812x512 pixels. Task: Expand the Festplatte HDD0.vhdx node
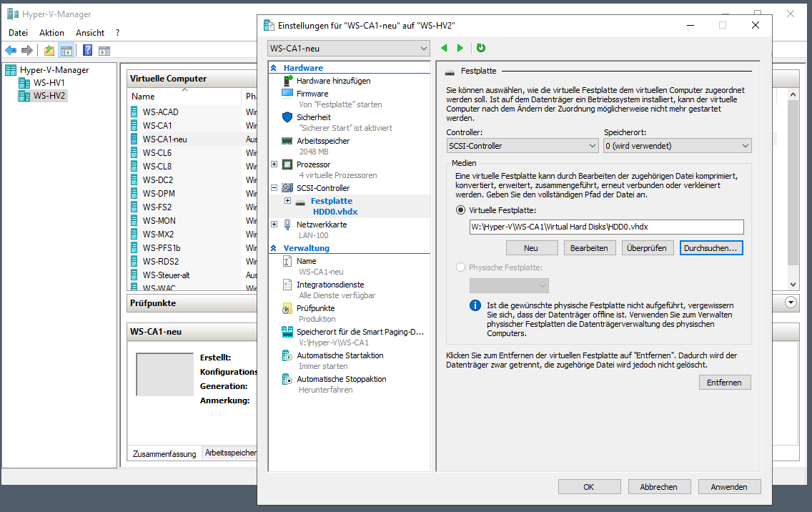(287, 200)
